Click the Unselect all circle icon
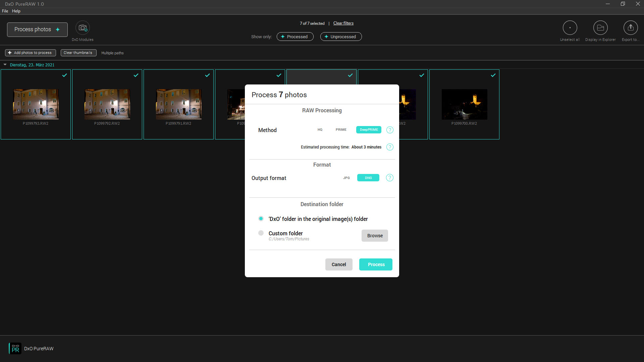The image size is (644, 362). click(570, 28)
